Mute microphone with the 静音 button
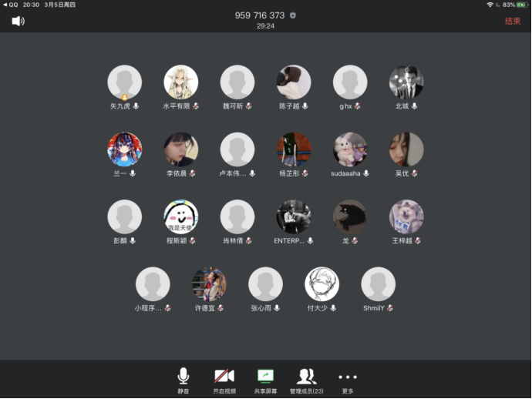 point(183,379)
